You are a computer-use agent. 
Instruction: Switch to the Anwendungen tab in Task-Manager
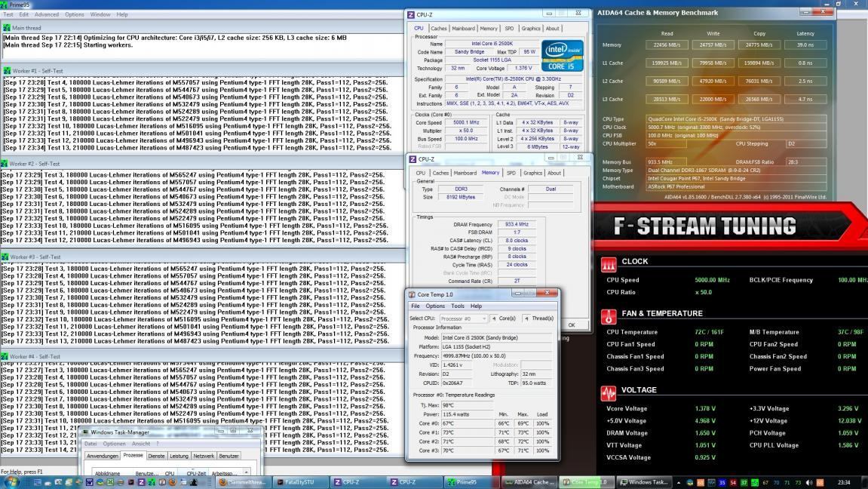(x=103, y=457)
